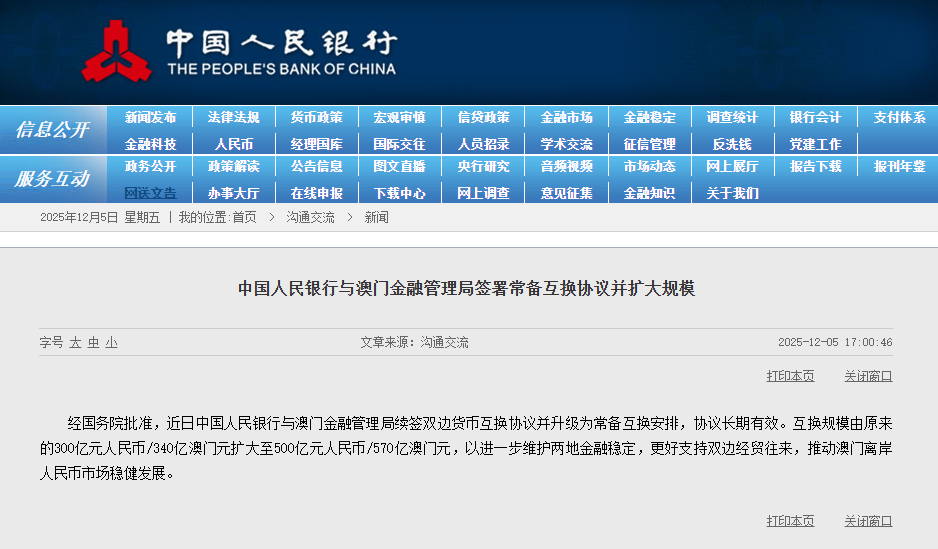Click the People's Bank of China red logo
This screenshot has height=549, width=938.
pos(116,52)
